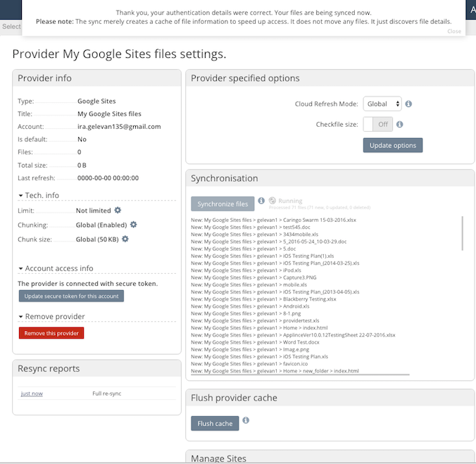
Task: Show info for Cloud Refresh Mode
Action: click(x=408, y=104)
